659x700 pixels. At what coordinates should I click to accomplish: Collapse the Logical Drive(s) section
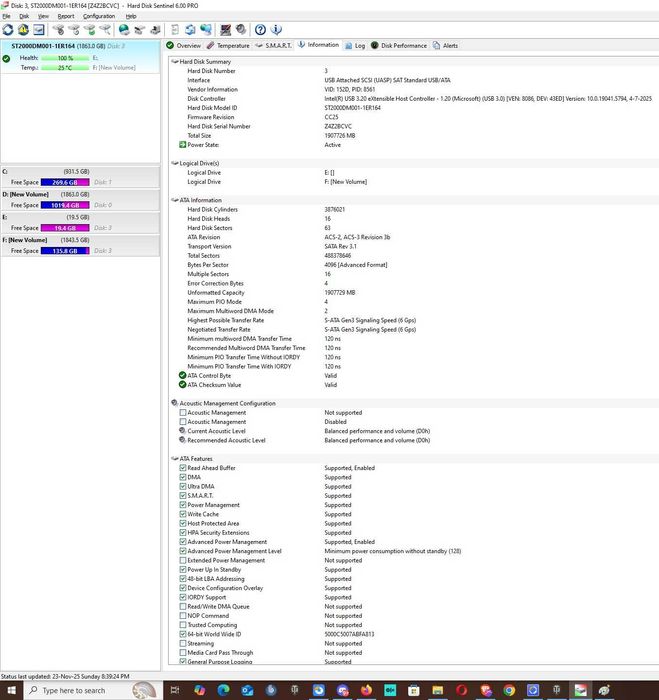175,163
